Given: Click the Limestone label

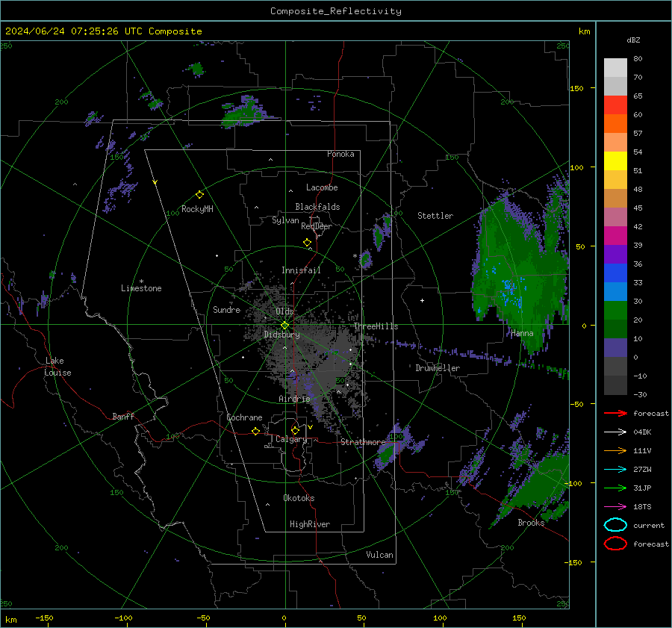Looking at the screenshot, I should (x=141, y=288).
